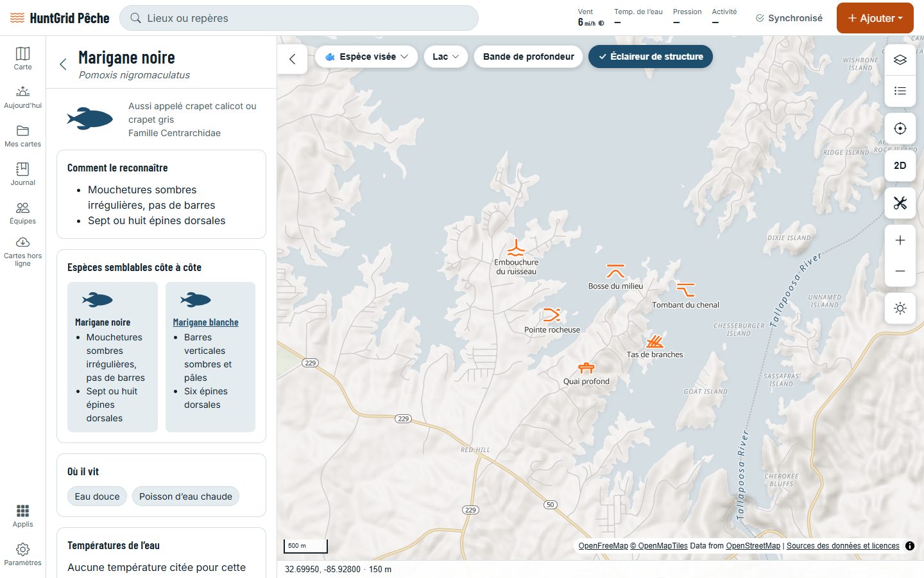Screen dimensions: 924x578
Task: Open the Lac dropdown
Action: (x=446, y=57)
